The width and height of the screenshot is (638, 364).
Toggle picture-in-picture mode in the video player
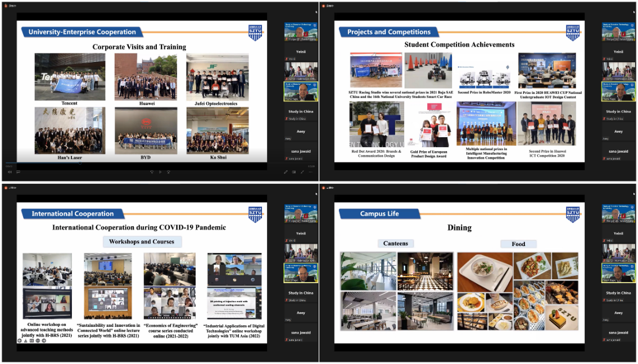(293, 172)
